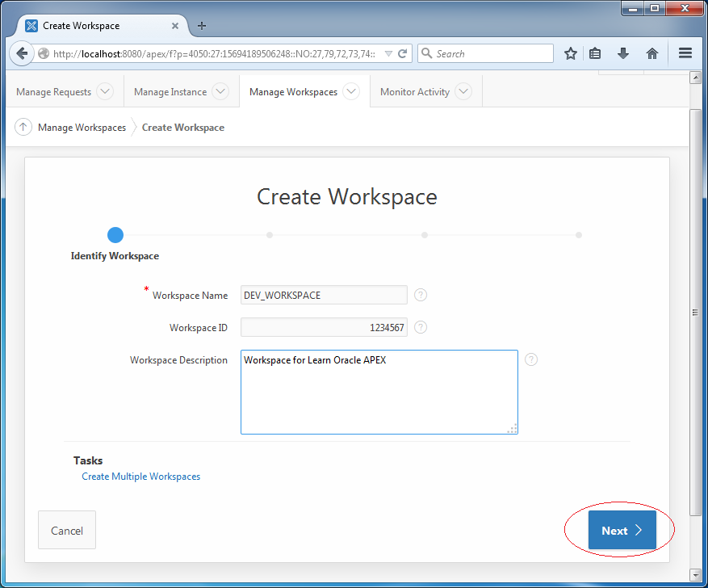
Task: Focus the Workspace ID input field
Action: (x=324, y=327)
